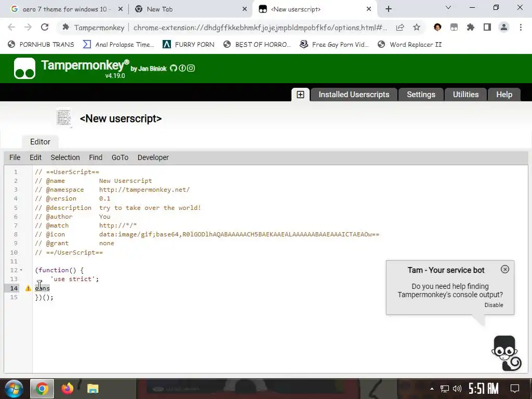Image resolution: width=532 pixels, height=399 pixels.
Task: Open the Installed Userscripts tab
Action: tap(354, 95)
